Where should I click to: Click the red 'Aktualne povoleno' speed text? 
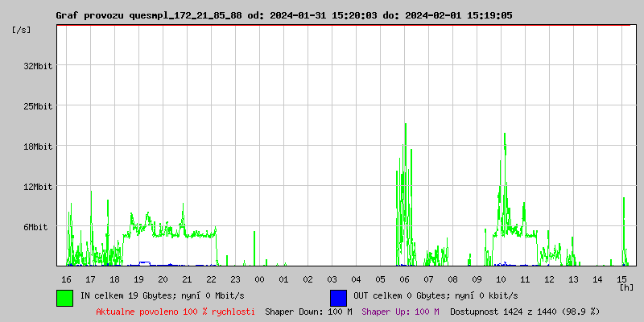[x=175, y=312]
